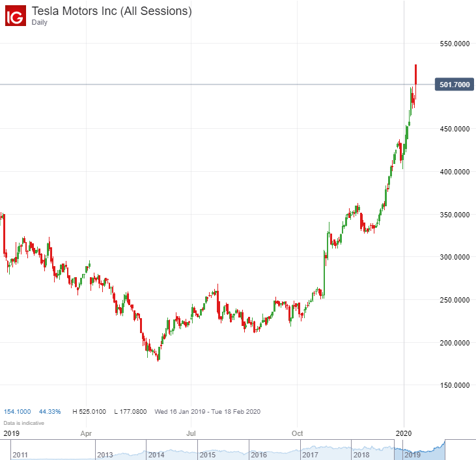Click the L 177.0800 low value
The image size is (476, 460).
(x=130, y=411)
